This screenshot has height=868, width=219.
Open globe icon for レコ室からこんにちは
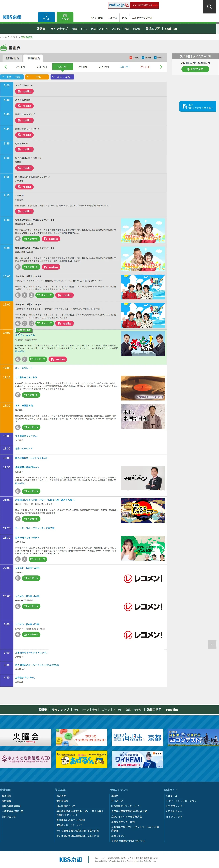coord(18,395)
